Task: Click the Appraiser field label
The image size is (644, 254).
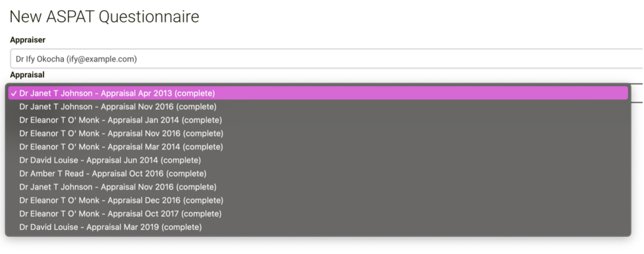Action: (28, 40)
